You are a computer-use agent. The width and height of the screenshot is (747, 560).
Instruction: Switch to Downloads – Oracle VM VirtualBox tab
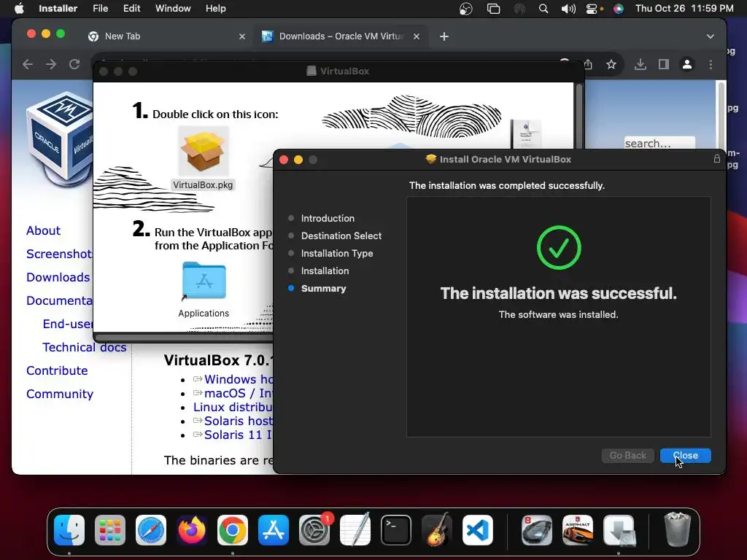(x=341, y=36)
